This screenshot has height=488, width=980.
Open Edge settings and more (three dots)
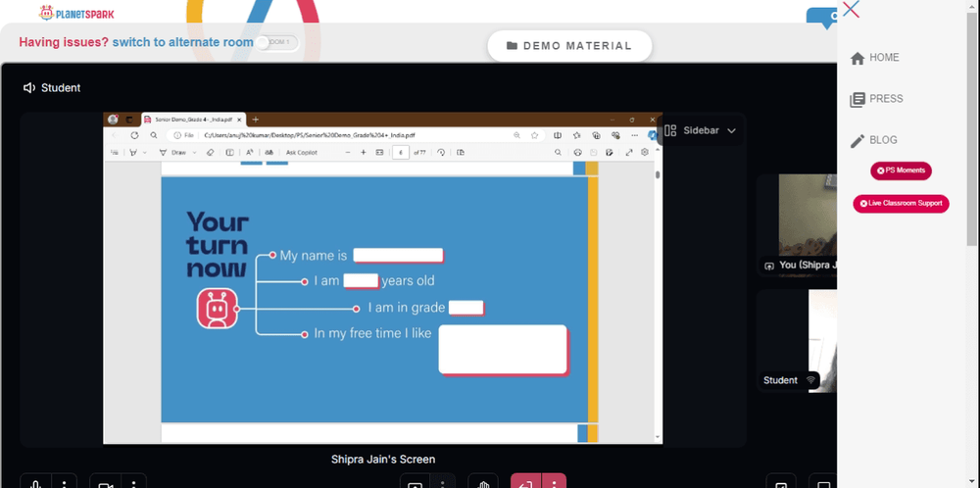click(634, 135)
